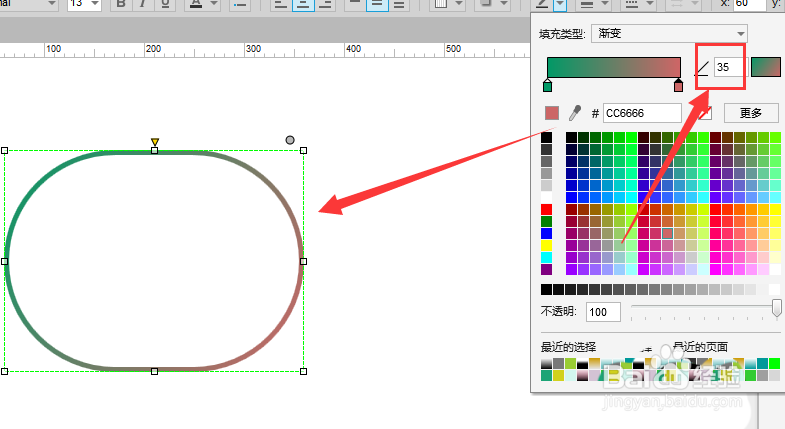The image size is (785, 429).
Task: Click the current color swatch beside eyedropper
Action: coord(552,113)
